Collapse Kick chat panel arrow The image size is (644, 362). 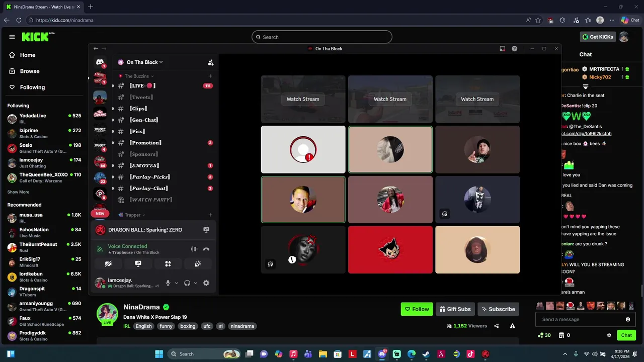click(585, 86)
